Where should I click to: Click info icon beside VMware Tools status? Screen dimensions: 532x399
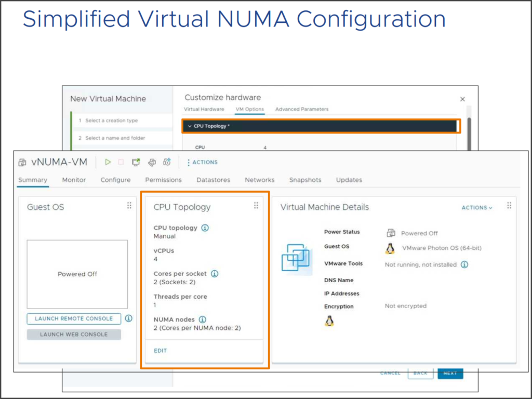(464, 264)
